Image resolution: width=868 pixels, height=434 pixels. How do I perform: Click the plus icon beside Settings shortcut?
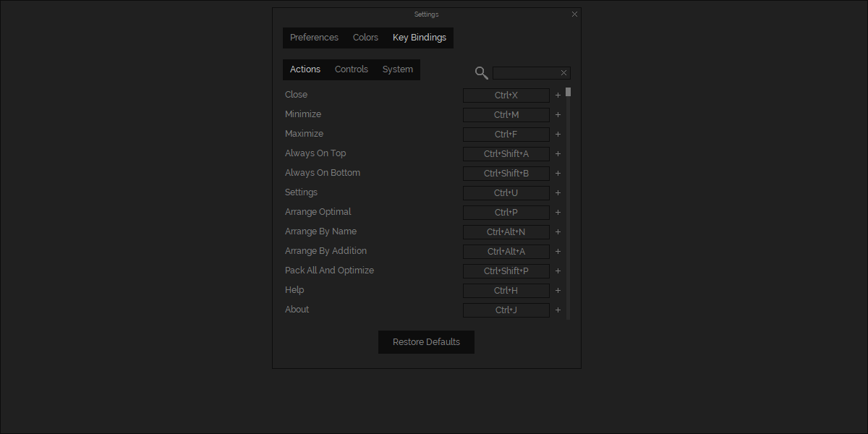[558, 193]
